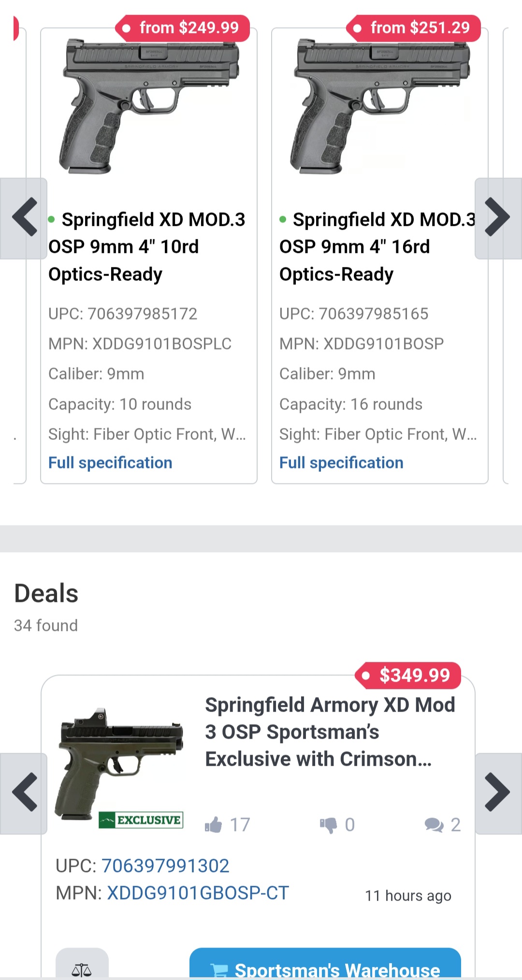The image size is (522, 980).
Task: Click the thumbs up icon on the deal
Action: pos(214,825)
